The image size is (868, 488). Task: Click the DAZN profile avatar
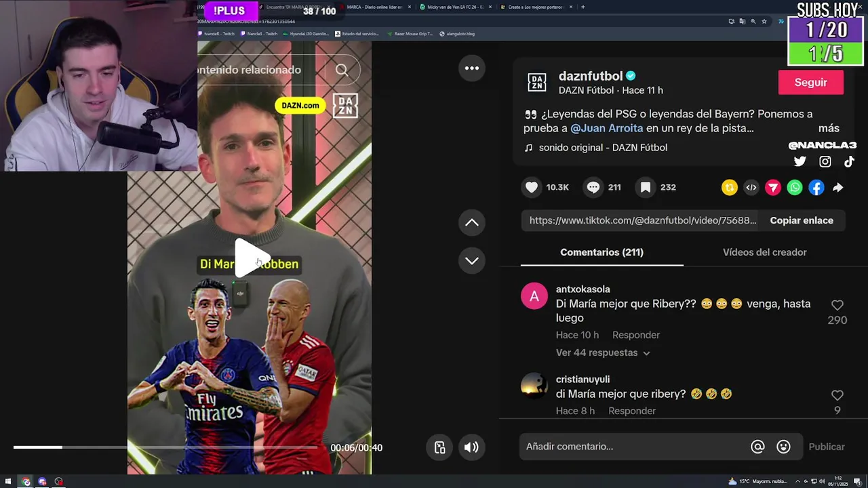(x=537, y=83)
